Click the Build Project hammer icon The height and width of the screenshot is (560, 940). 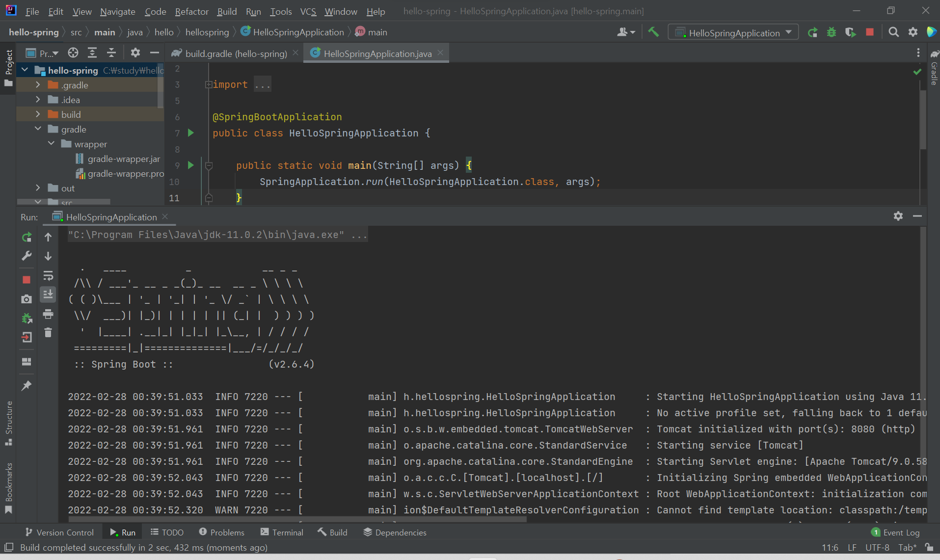point(653,32)
